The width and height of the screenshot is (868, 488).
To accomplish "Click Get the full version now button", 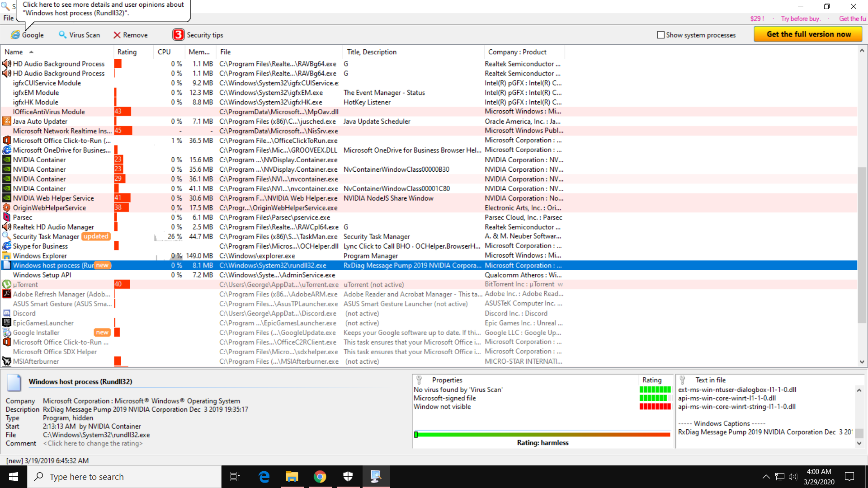I will [x=808, y=34].
